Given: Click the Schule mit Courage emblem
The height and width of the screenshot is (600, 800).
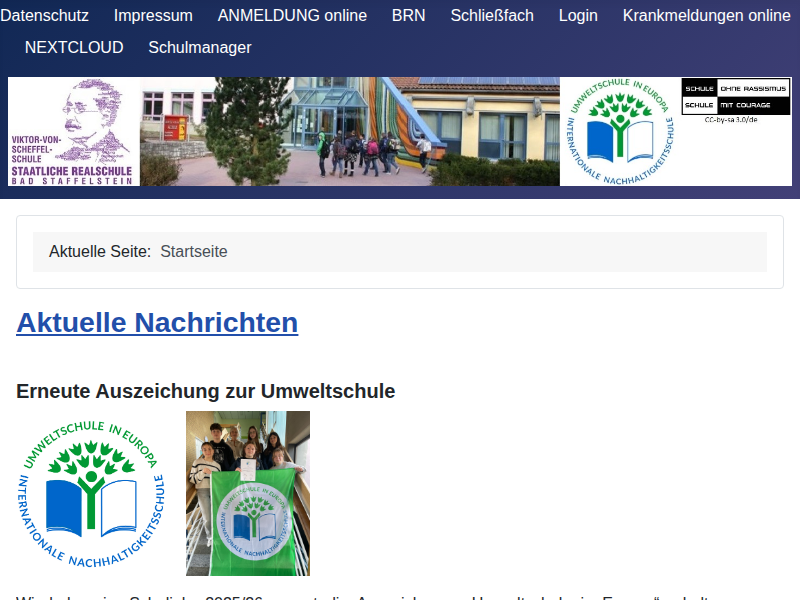Looking at the screenshot, I should tap(735, 107).
